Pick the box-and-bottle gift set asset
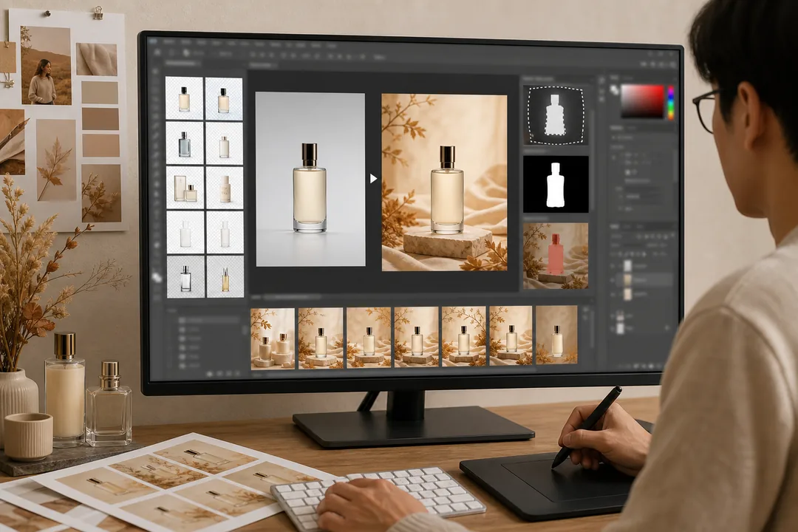 (185, 188)
